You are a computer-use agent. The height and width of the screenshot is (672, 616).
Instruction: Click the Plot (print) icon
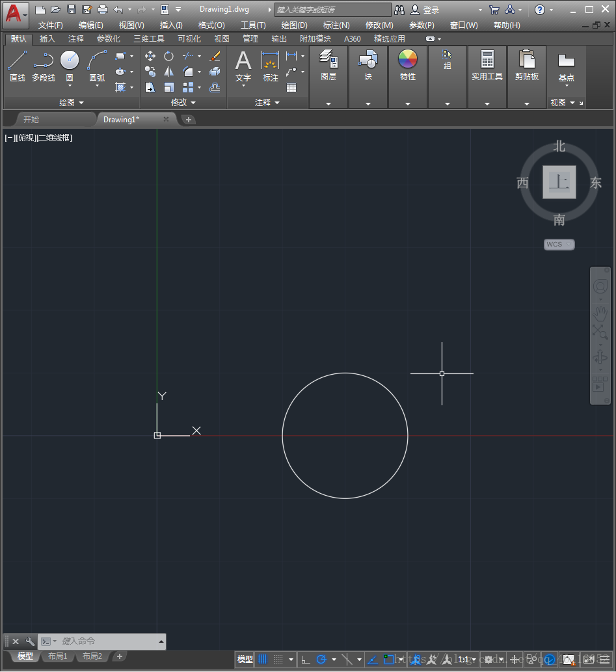103,9
